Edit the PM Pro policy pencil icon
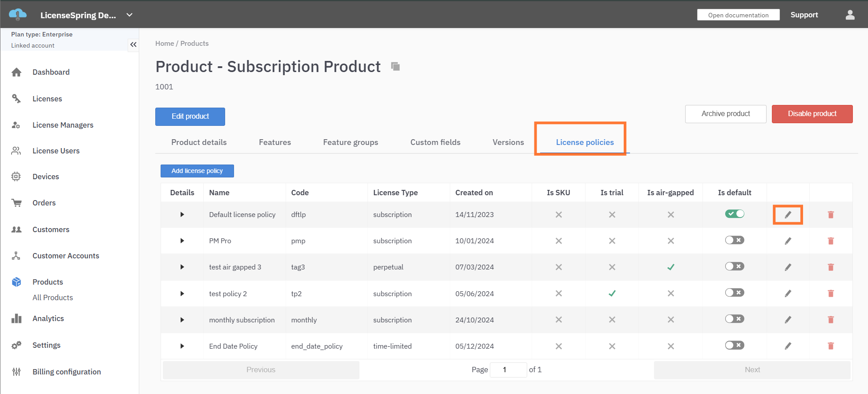The image size is (868, 394). tap(787, 241)
